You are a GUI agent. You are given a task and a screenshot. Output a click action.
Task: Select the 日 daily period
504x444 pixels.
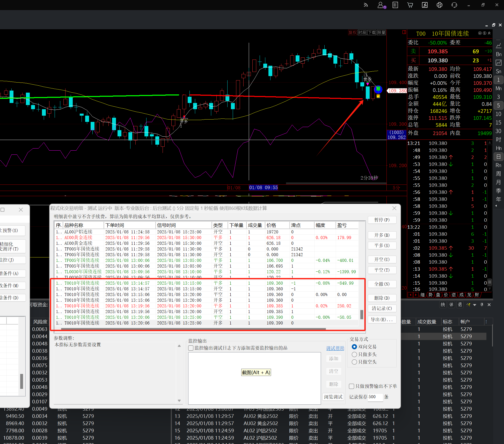499,157
